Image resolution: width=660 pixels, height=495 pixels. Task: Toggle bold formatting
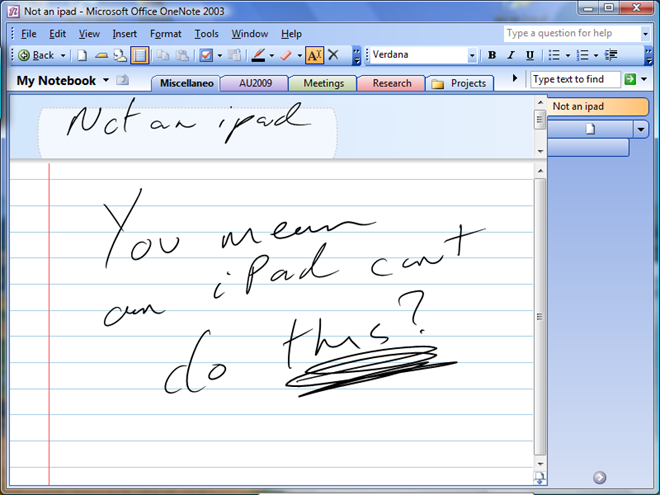[x=492, y=55]
